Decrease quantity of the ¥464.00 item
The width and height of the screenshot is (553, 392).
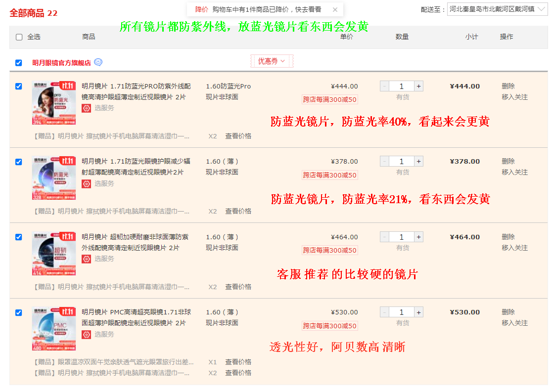[384, 237]
